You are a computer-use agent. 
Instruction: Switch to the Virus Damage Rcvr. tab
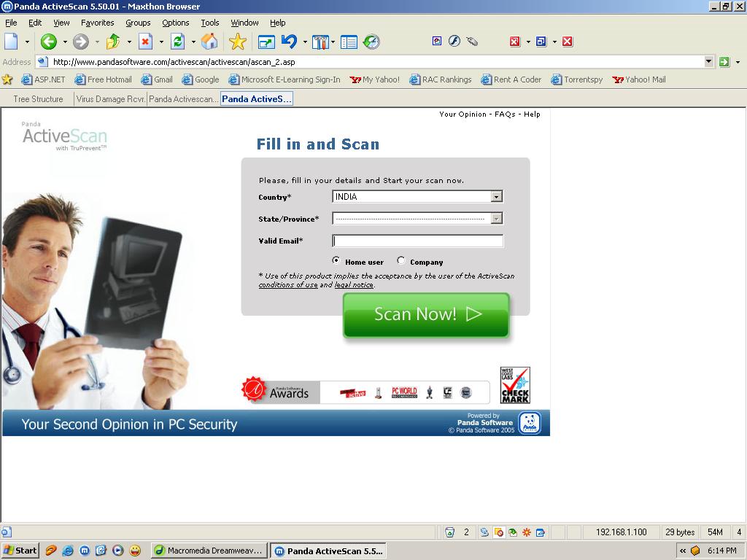(111, 99)
